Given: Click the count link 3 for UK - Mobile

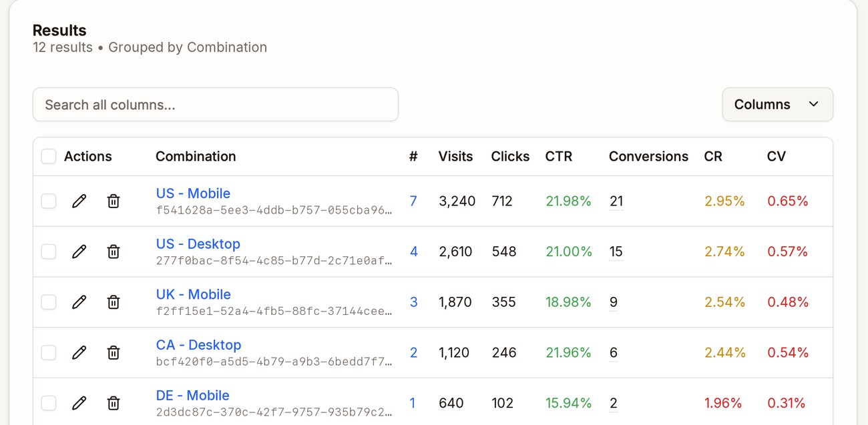Looking at the screenshot, I should 413,302.
